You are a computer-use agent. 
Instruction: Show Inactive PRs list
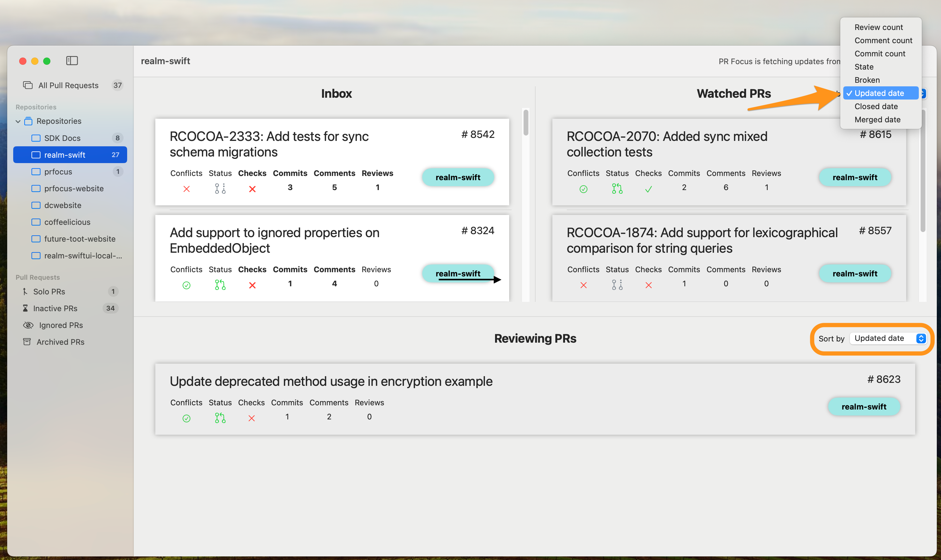click(70, 308)
